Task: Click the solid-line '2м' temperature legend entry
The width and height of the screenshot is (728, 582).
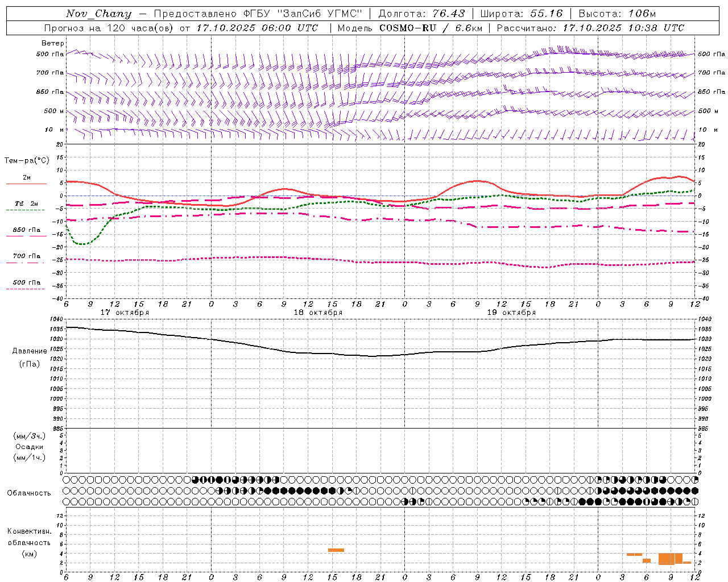Action: 26,178
